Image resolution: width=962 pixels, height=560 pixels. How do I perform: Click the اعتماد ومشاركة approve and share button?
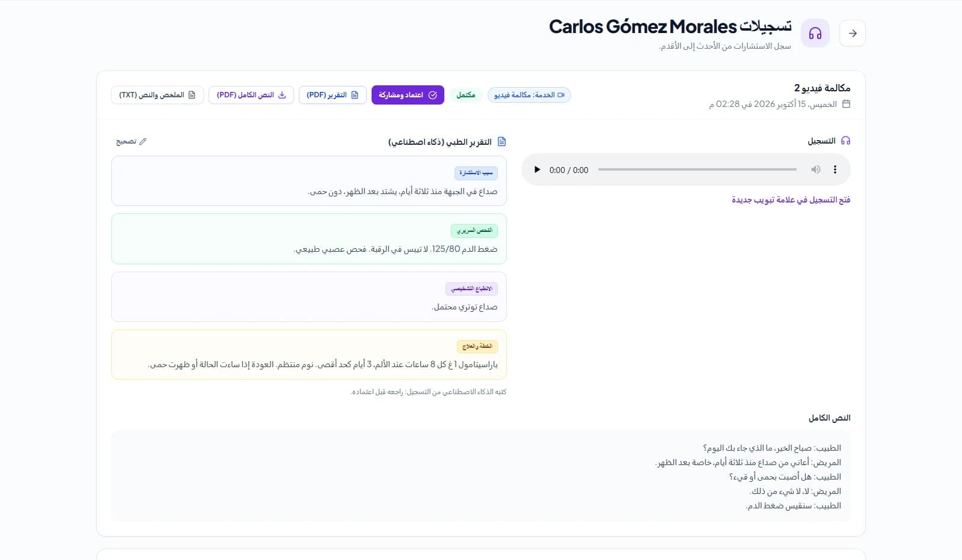pos(408,95)
